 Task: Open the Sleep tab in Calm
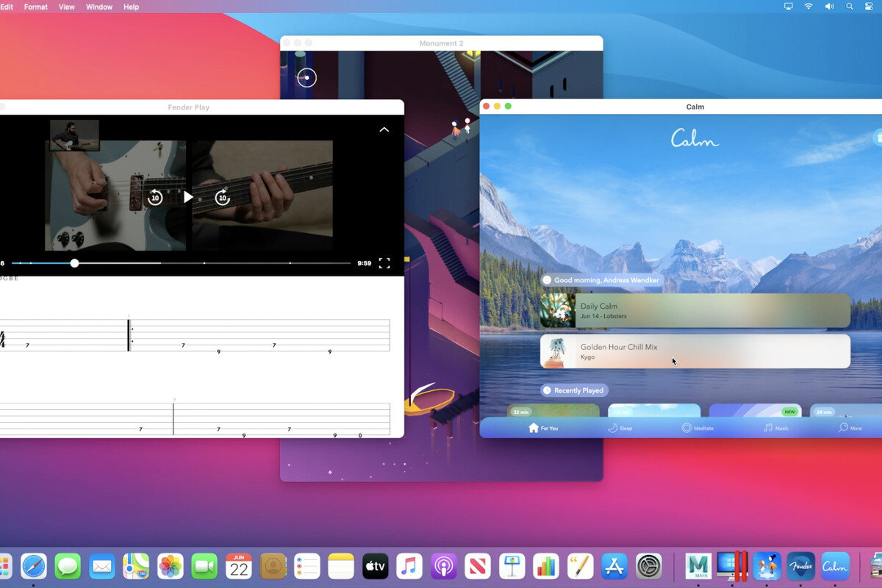click(619, 428)
